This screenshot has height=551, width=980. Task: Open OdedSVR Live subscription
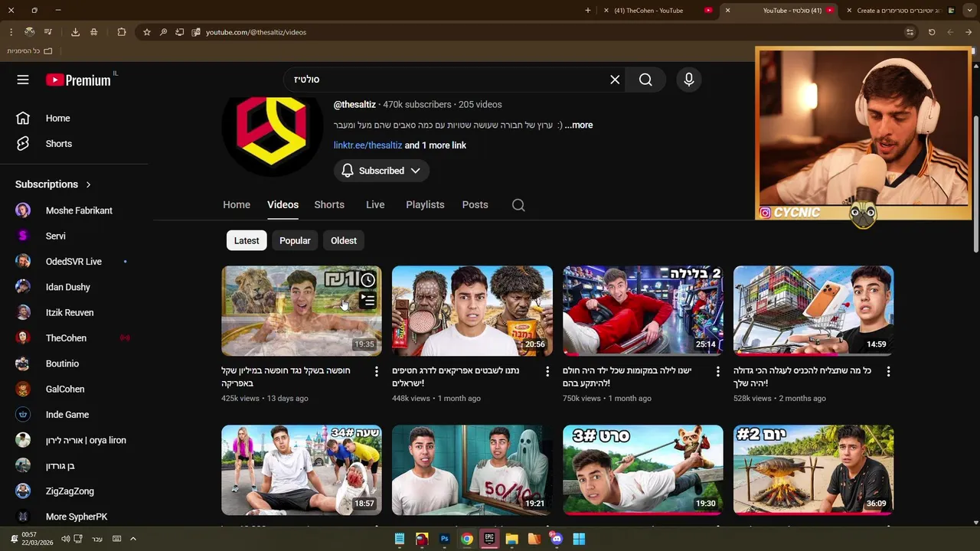[74, 262]
